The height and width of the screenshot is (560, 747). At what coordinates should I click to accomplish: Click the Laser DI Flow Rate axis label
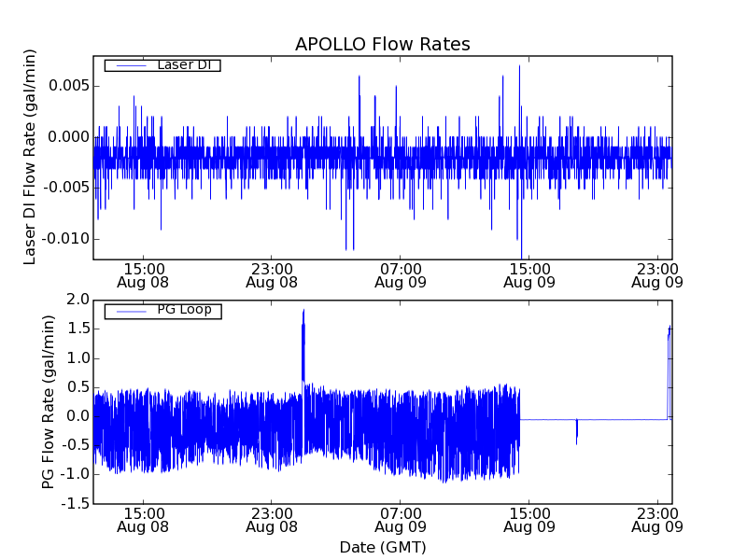click(30, 157)
